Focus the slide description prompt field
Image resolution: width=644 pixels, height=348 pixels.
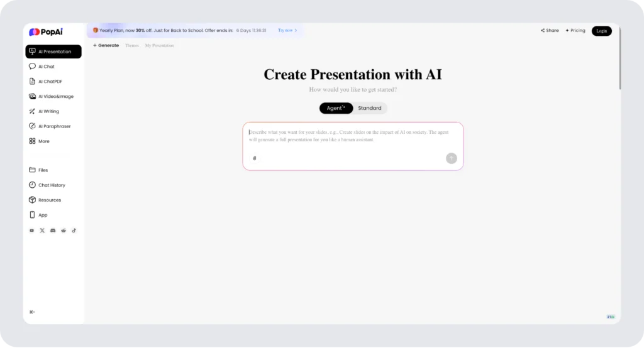point(353,137)
